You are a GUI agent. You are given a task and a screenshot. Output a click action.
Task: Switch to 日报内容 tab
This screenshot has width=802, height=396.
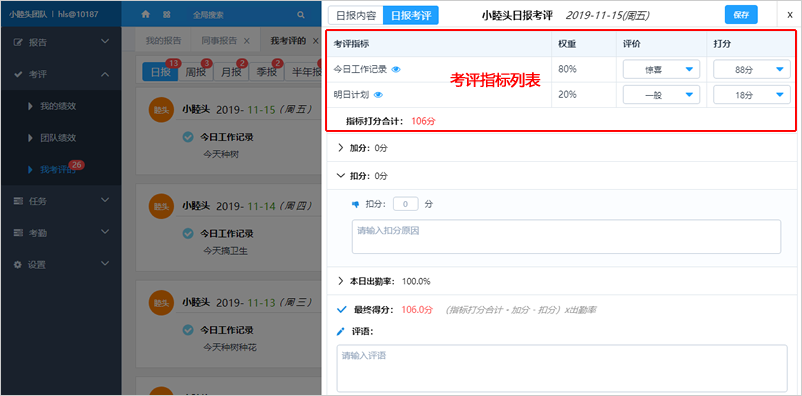click(355, 15)
